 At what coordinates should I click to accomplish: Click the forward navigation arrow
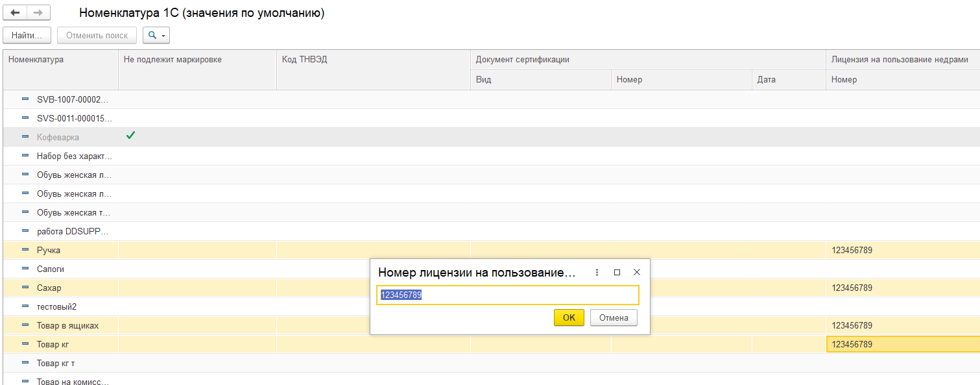(38, 13)
